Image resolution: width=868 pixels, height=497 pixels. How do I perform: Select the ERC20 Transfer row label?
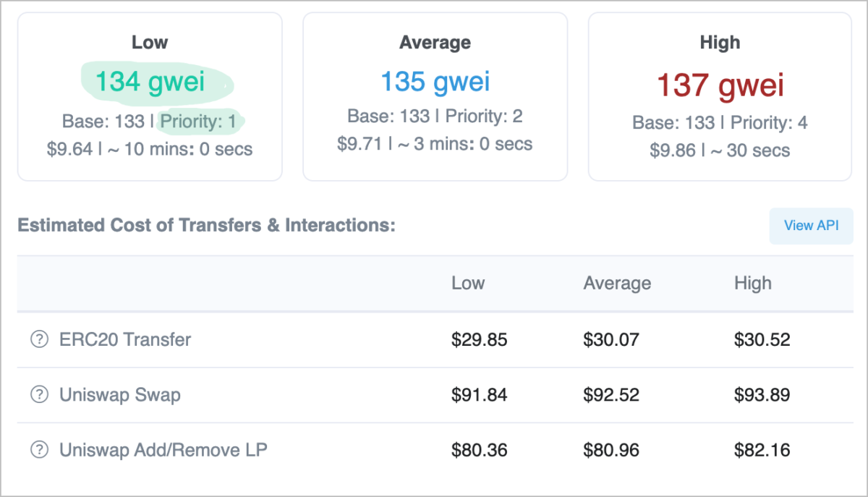(124, 339)
